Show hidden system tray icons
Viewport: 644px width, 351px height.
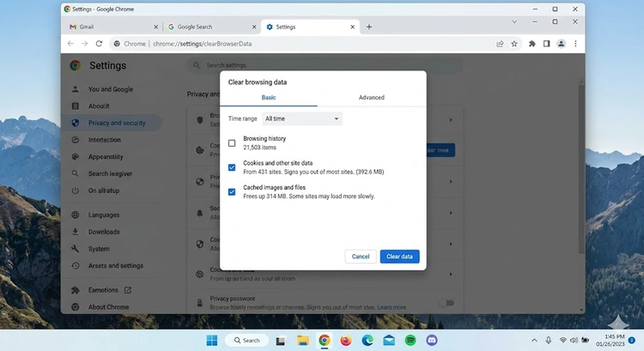(x=534, y=341)
